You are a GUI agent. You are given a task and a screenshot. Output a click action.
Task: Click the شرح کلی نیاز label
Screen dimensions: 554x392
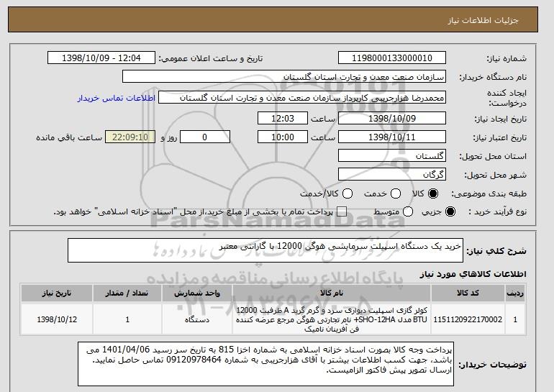coord(496,251)
